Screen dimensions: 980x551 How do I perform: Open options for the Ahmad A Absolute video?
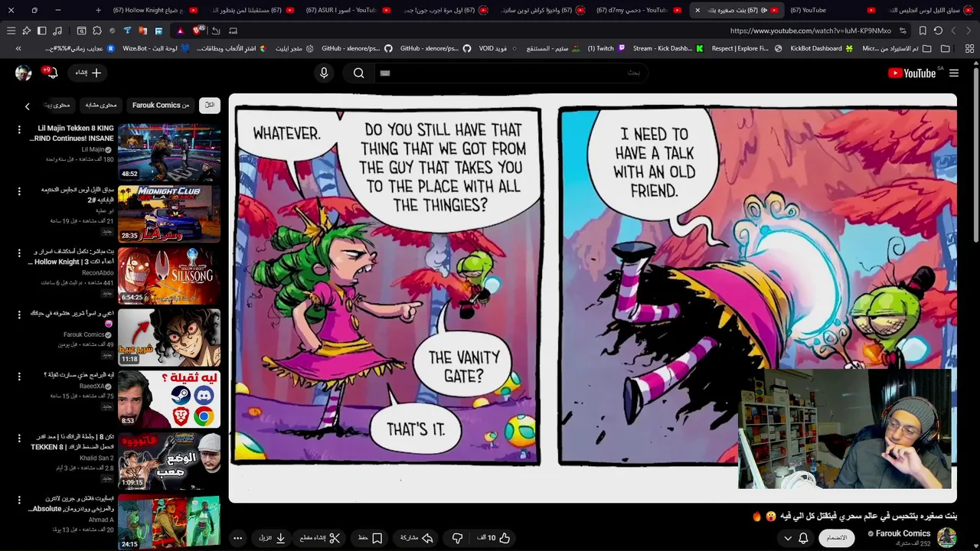coord(19,500)
